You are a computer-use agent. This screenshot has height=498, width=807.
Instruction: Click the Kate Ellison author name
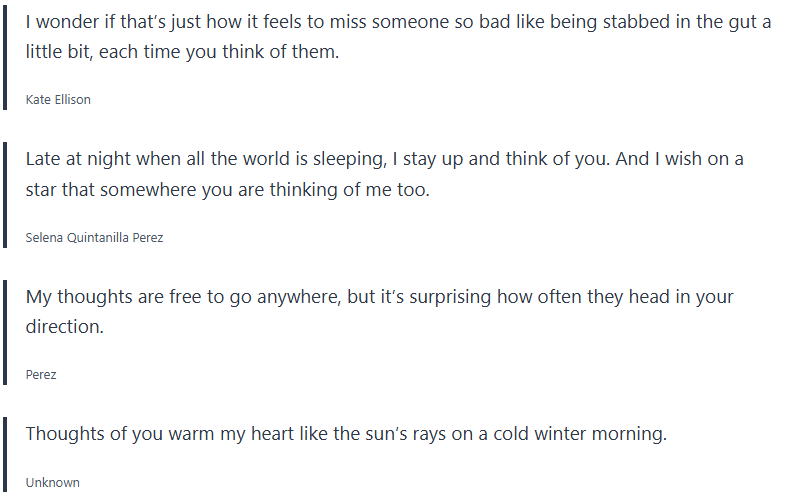(x=58, y=100)
